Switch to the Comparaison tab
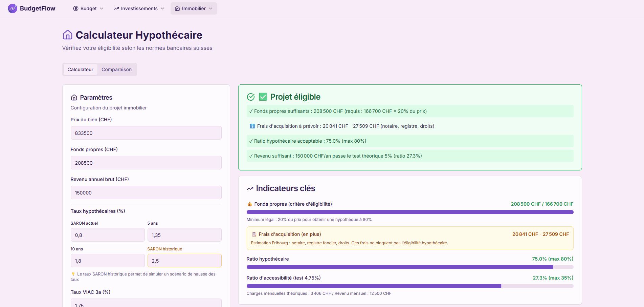This screenshot has width=644, height=307. (x=116, y=69)
